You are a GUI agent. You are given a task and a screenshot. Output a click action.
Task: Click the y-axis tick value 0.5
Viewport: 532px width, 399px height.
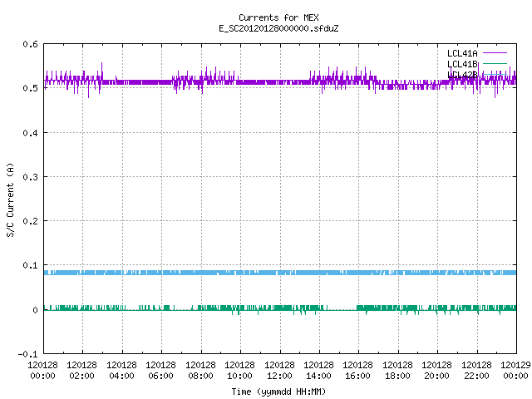pos(30,88)
